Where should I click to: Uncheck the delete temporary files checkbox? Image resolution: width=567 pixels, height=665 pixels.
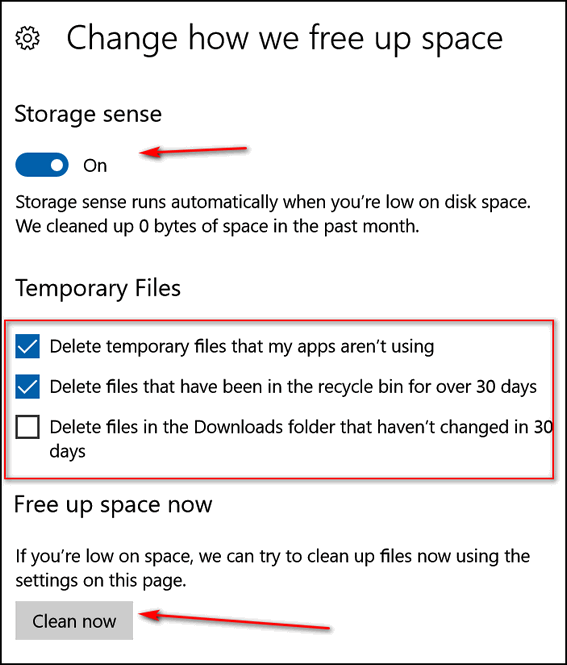point(28,346)
